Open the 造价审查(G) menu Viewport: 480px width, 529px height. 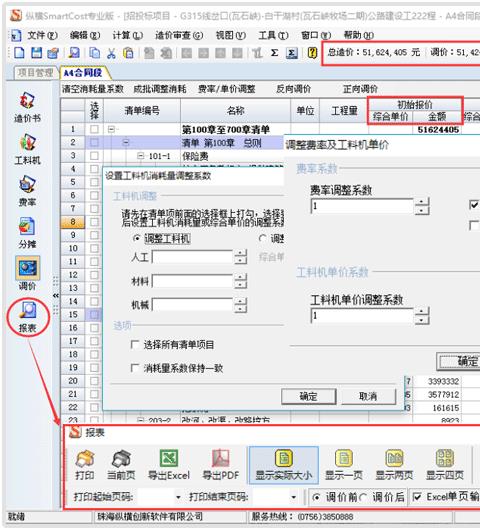(179, 35)
